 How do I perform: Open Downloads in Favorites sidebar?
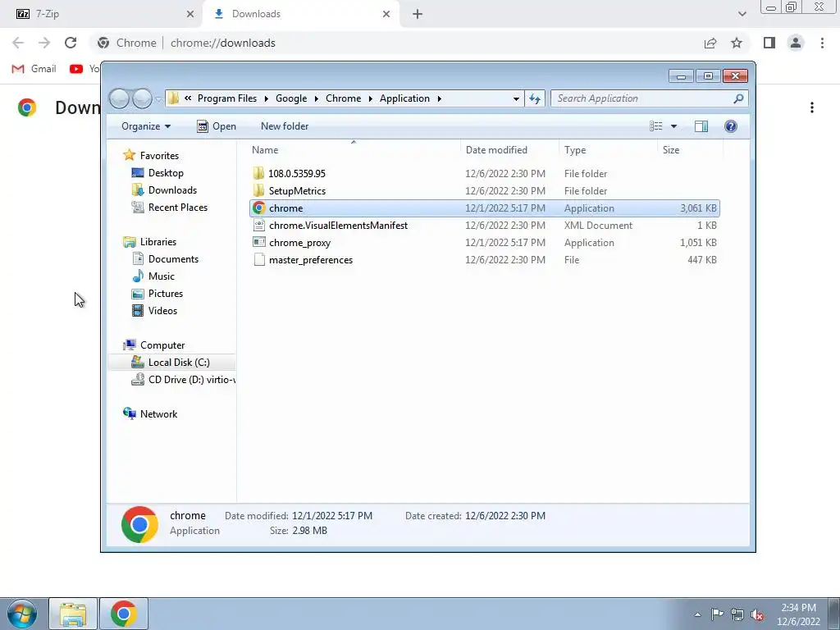coord(172,190)
